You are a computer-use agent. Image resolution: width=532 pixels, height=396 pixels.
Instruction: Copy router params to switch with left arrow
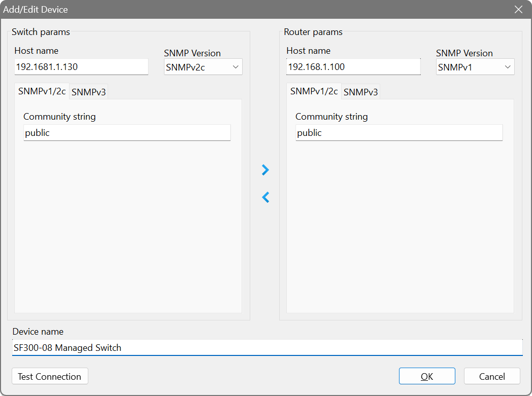tap(265, 197)
